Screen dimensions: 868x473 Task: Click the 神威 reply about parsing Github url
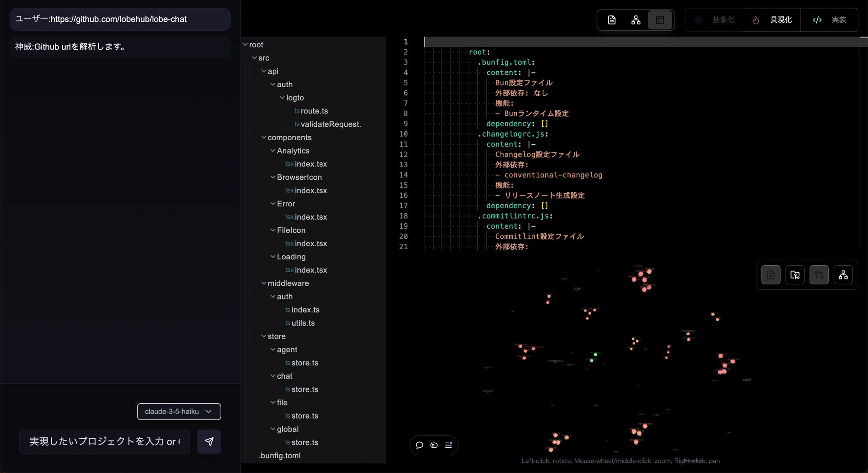point(120,47)
